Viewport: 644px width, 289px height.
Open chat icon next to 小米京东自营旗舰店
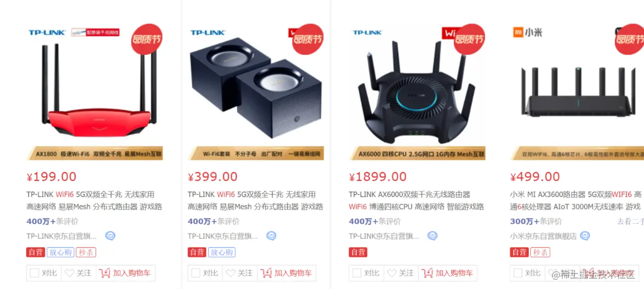pyautogui.click(x=585, y=236)
